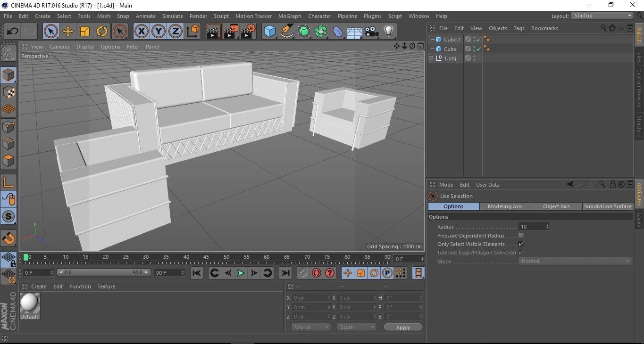The image size is (644, 344).
Task: Click the Radius stepper arrows
Action: tap(547, 227)
